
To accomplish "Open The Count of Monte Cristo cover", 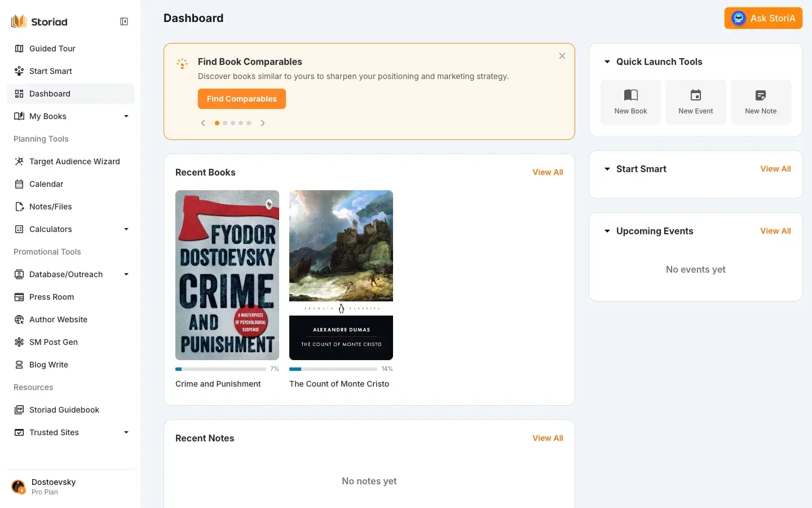I will pos(341,275).
